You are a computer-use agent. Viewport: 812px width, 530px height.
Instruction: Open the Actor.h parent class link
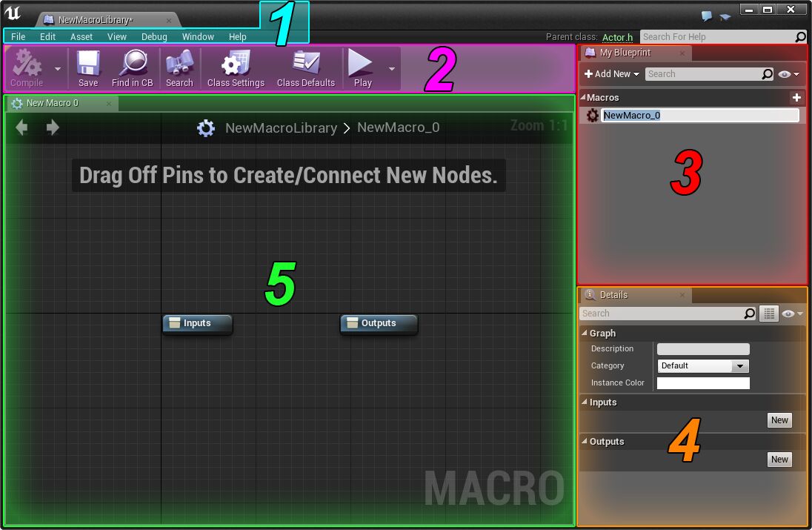tap(617, 37)
